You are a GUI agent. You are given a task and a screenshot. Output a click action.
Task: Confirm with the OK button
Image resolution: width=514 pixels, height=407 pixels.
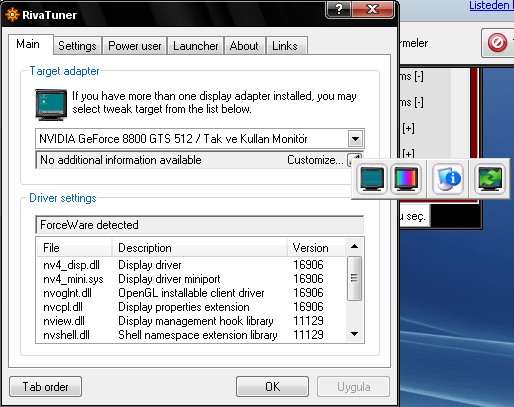pos(272,387)
